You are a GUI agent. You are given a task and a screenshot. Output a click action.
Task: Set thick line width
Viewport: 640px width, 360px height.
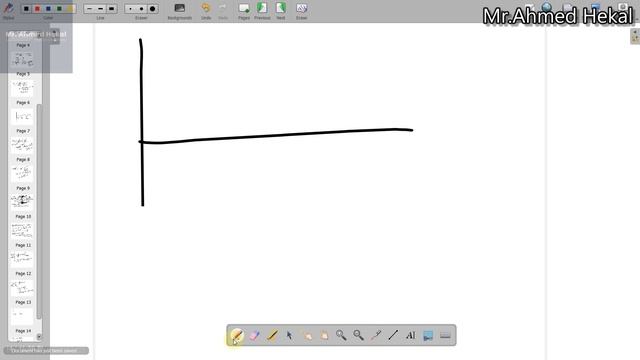(x=111, y=9)
